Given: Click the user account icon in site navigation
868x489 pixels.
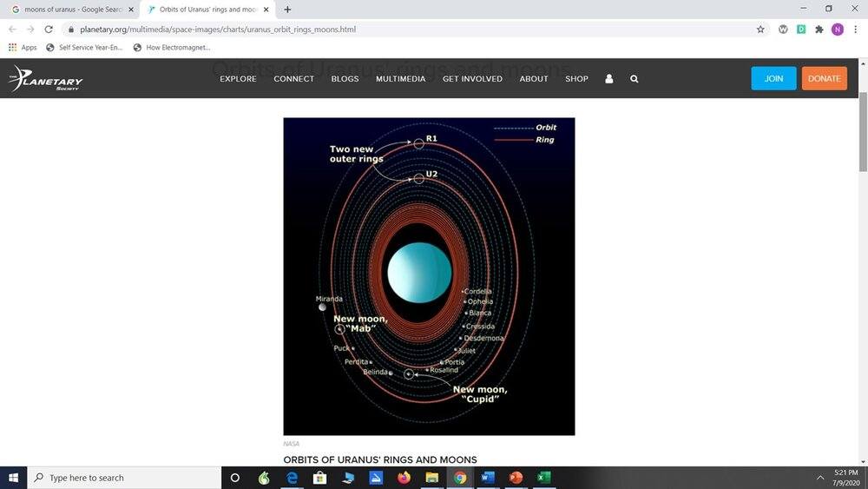Looking at the screenshot, I should (608, 78).
